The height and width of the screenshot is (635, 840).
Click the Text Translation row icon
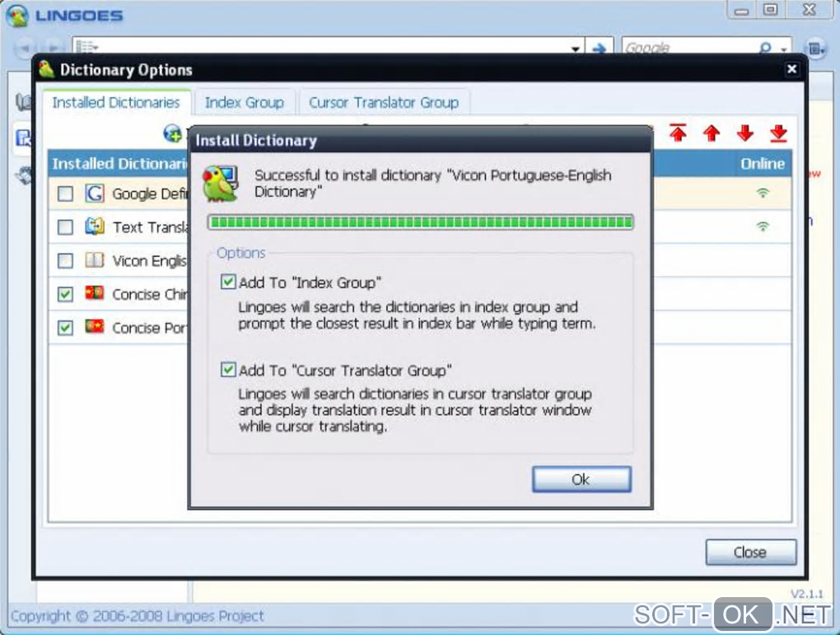pos(95,226)
